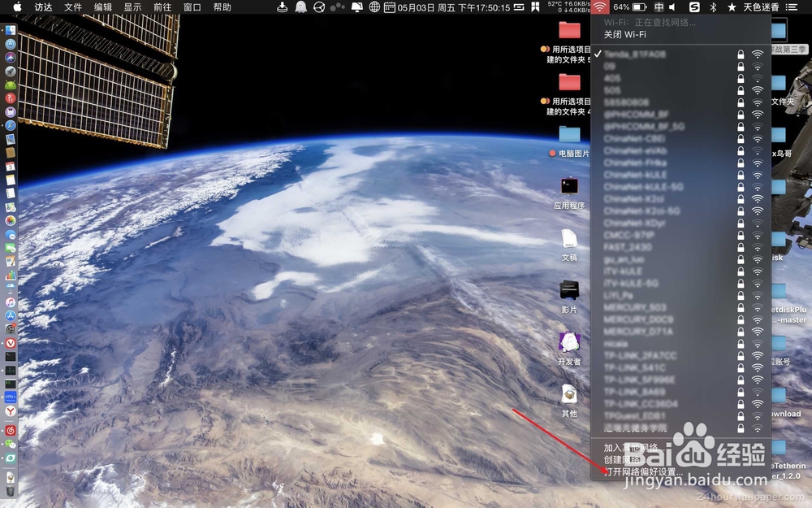Open the Apple menu

point(17,7)
